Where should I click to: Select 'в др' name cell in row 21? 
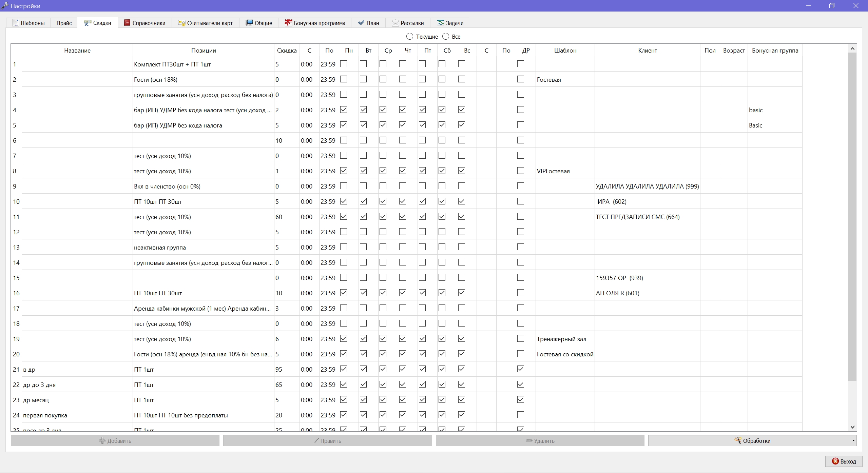[x=77, y=369]
